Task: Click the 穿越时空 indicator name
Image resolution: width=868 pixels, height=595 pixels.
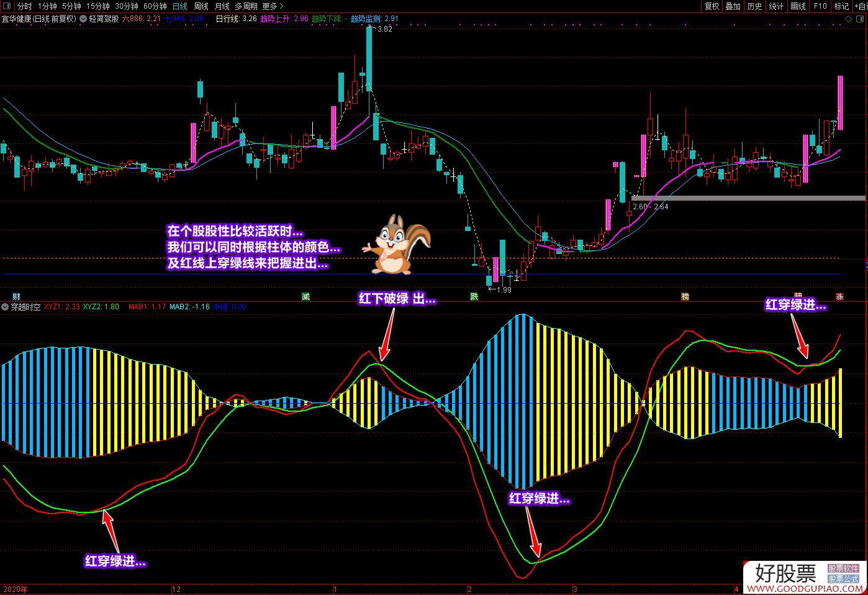Action: point(25,306)
